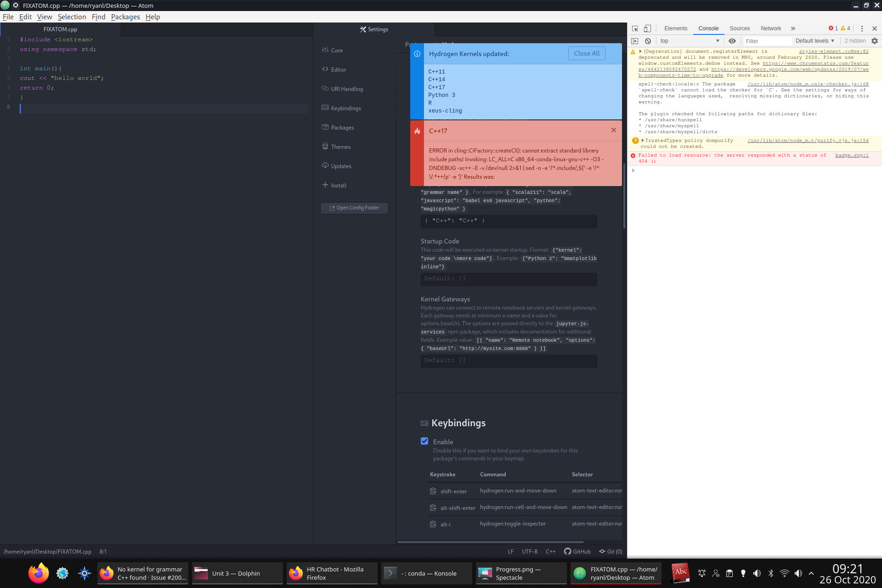Open the frame context dropdown showing top
The width and height of the screenshot is (882, 588).
click(689, 40)
